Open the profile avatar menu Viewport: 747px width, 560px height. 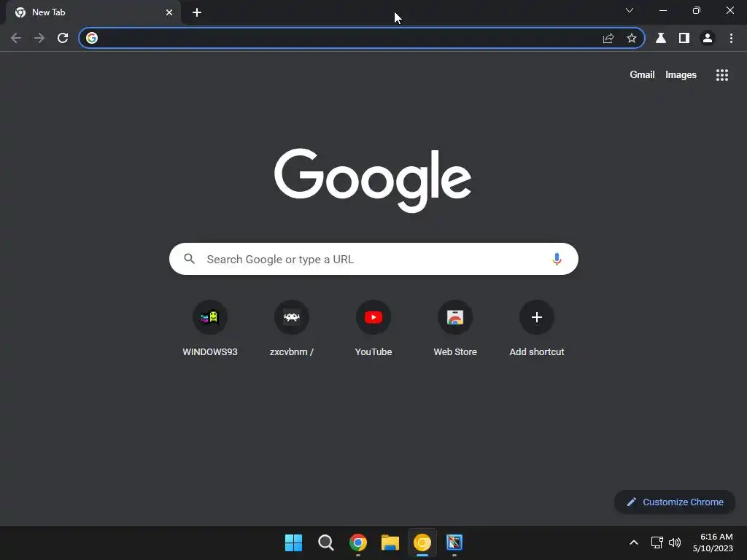point(708,38)
